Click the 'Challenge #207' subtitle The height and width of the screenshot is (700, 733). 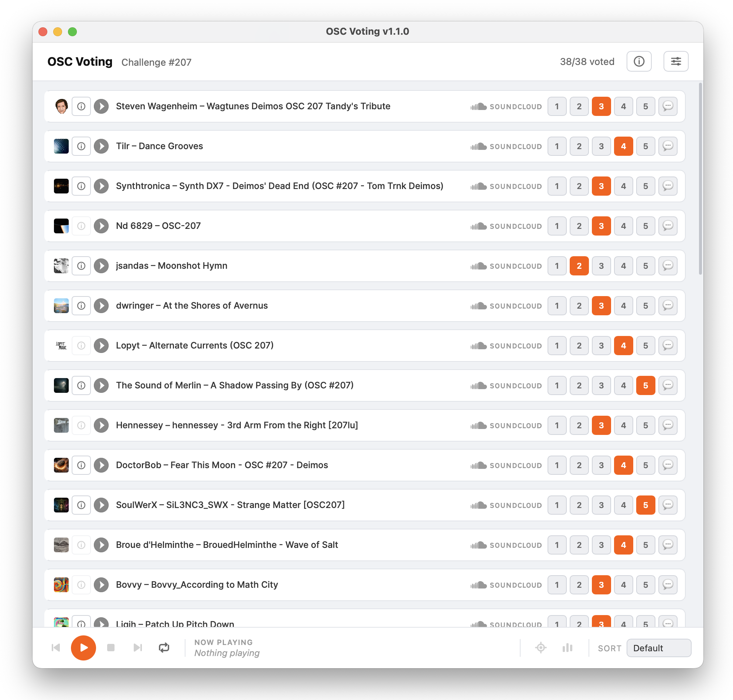coord(156,62)
